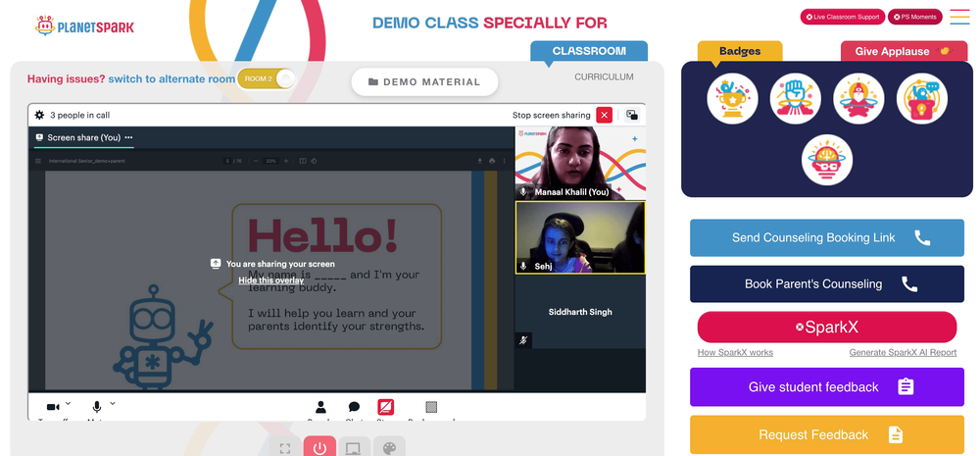This screenshot has width=980, height=456.
Task: Click the red power button
Action: pyautogui.click(x=320, y=448)
